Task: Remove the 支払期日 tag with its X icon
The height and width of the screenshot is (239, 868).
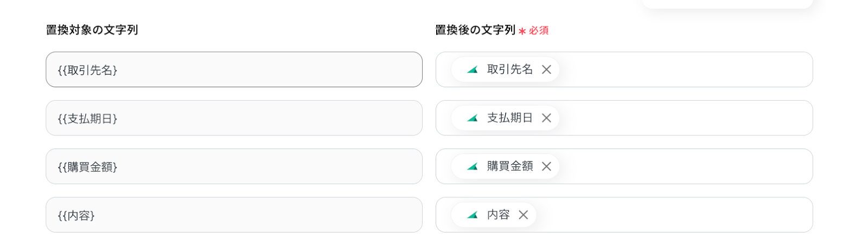Action: click(x=546, y=118)
